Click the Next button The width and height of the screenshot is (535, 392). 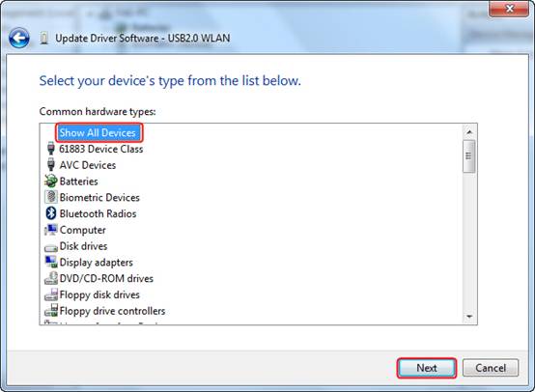coord(427,368)
